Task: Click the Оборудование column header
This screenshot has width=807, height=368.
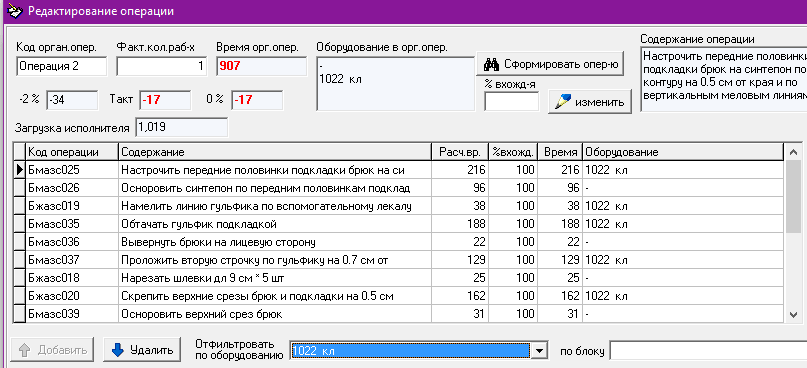Action: pyautogui.click(x=682, y=152)
